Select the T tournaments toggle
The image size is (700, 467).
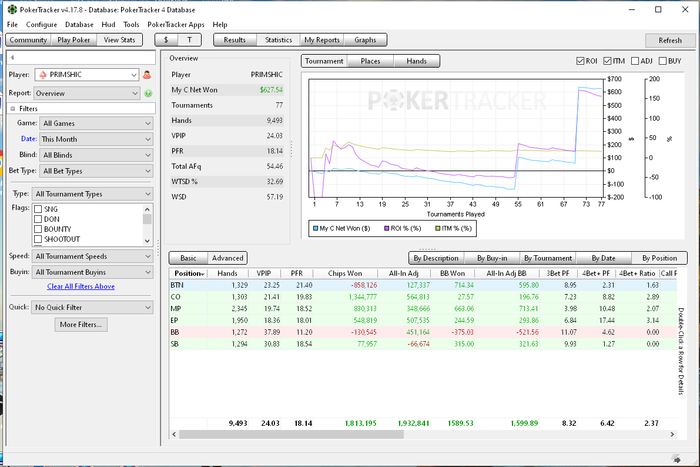tap(189, 40)
